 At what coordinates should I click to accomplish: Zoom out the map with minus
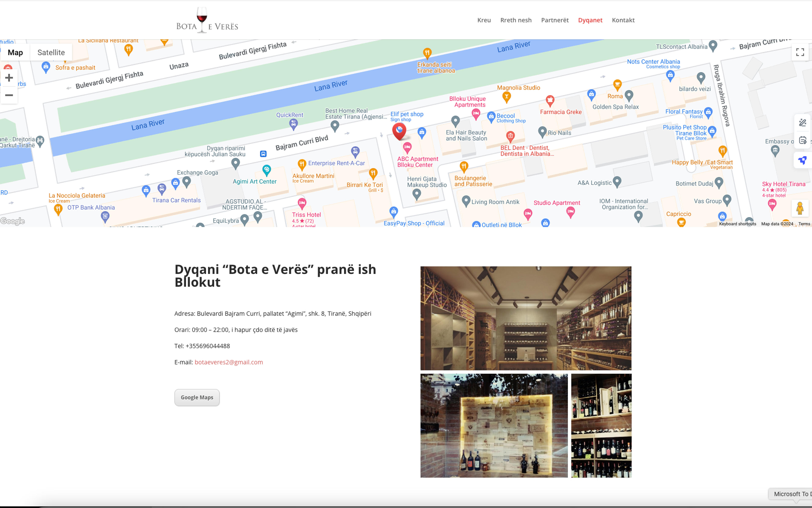(9, 95)
